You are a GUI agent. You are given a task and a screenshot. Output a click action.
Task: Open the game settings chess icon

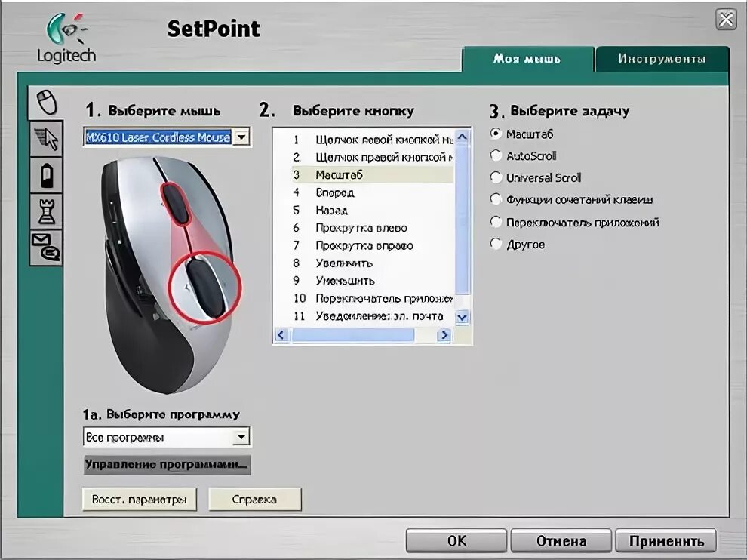[x=47, y=211]
